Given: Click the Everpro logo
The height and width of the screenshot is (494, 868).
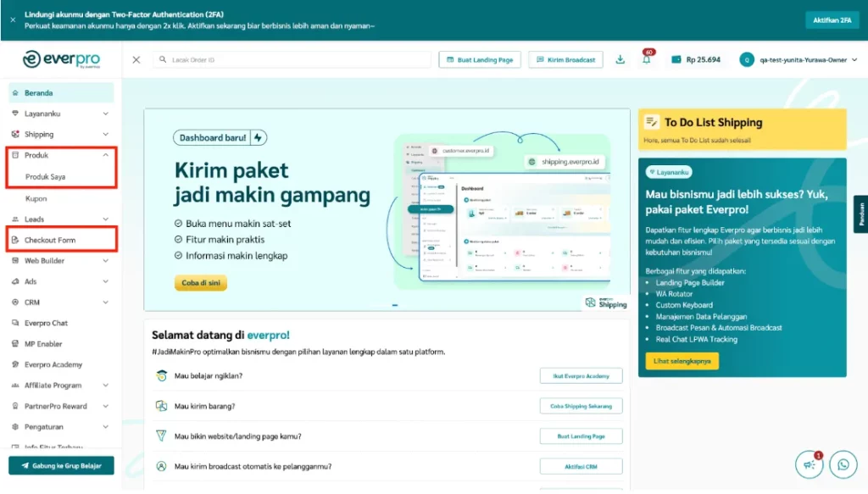Looking at the screenshot, I should click(x=61, y=59).
